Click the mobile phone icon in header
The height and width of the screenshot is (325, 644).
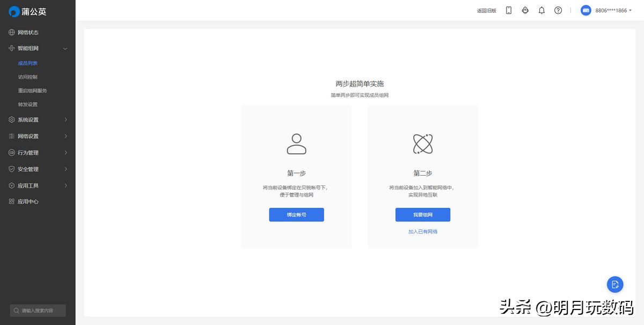coord(509,10)
